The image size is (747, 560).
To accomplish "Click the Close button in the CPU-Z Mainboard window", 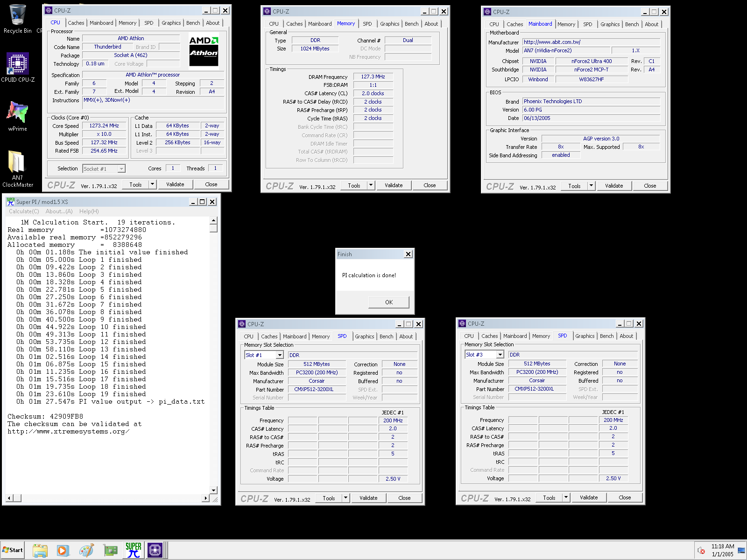I will coord(650,186).
